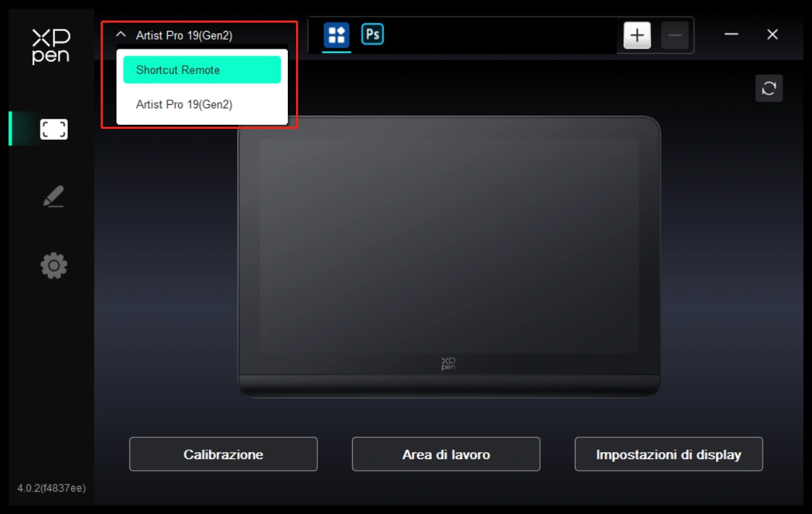Viewport: 812px width, 514px height.
Task: Click the rotate/refresh icon above the tablet
Action: pyautogui.click(x=768, y=88)
